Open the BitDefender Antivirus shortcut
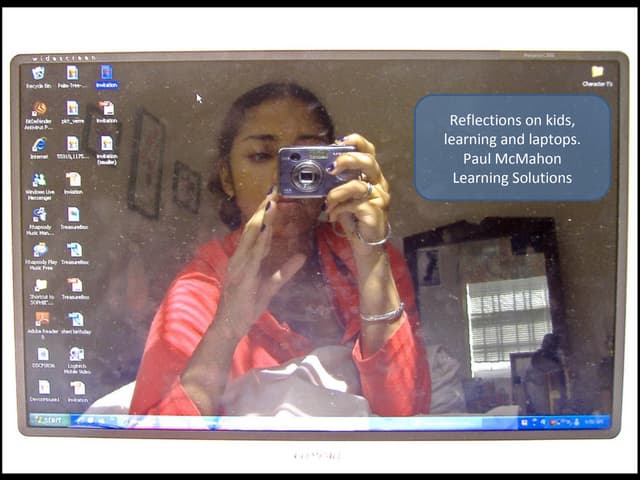The width and height of the screenshot is (640, 480). click(x=38, y=110)
